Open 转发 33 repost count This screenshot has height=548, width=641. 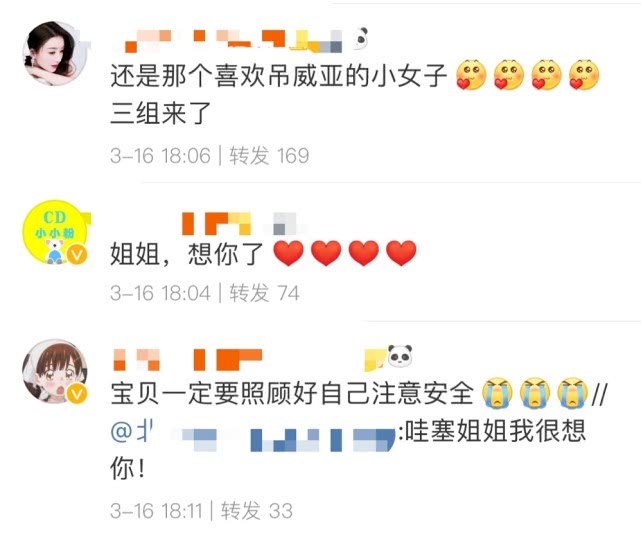[257, 511]
